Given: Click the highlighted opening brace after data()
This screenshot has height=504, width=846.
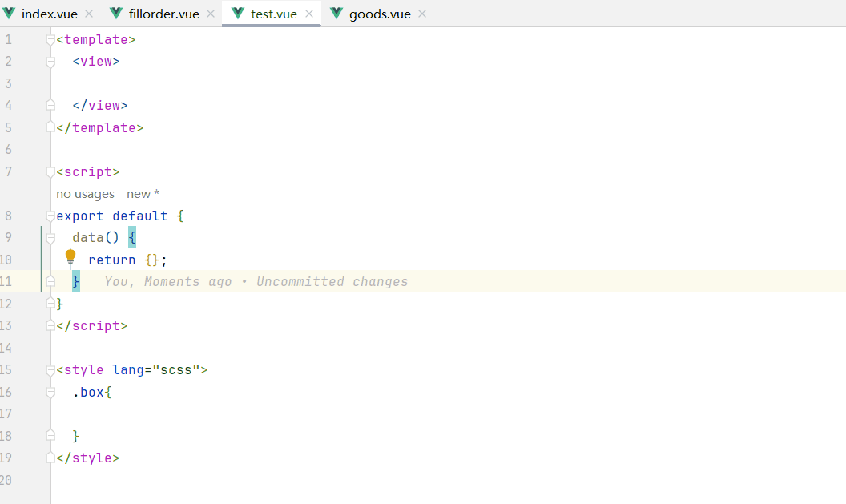Looking at the screenshot, I should click(132, 237).
